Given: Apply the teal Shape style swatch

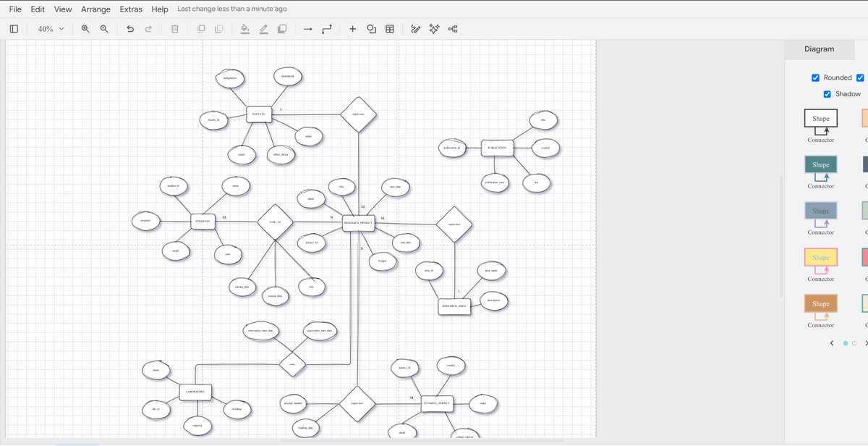Looking at the screenshot, I should click(821, 165).
